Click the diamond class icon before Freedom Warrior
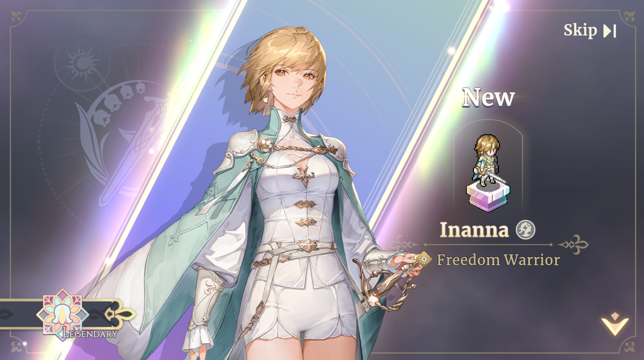Screen dimensions: 644x360 (x=424, y=259)
